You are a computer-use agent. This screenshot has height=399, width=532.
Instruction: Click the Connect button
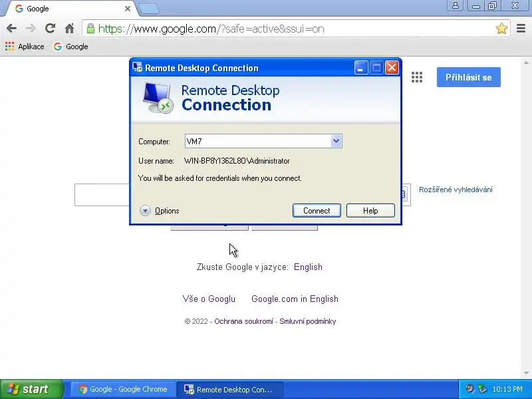317,211
